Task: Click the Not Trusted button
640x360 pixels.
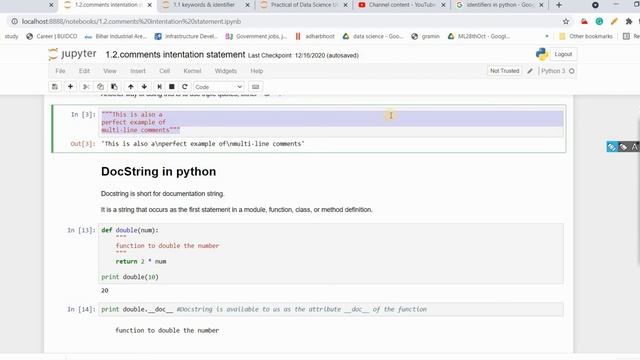Action: pos(504,71)
